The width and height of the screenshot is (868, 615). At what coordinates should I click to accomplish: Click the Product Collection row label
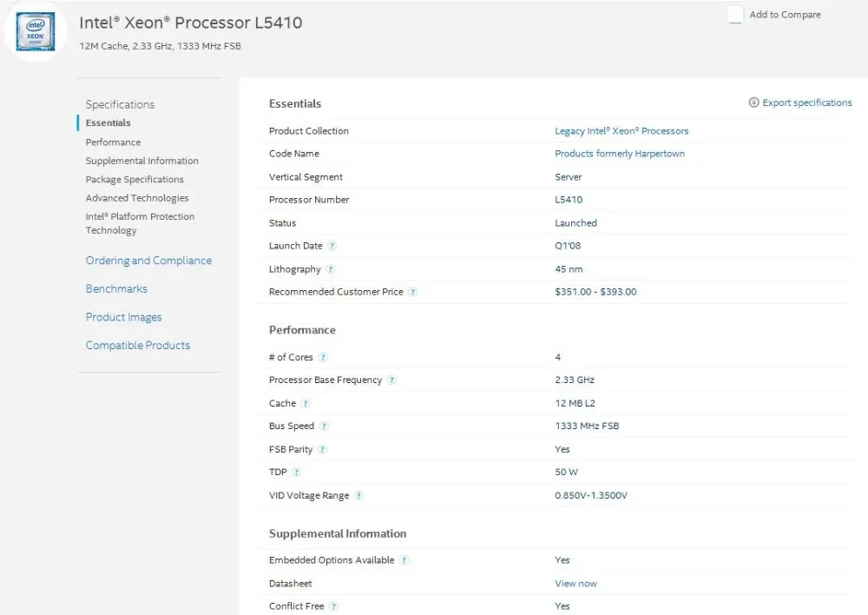[x=309, y=131]
